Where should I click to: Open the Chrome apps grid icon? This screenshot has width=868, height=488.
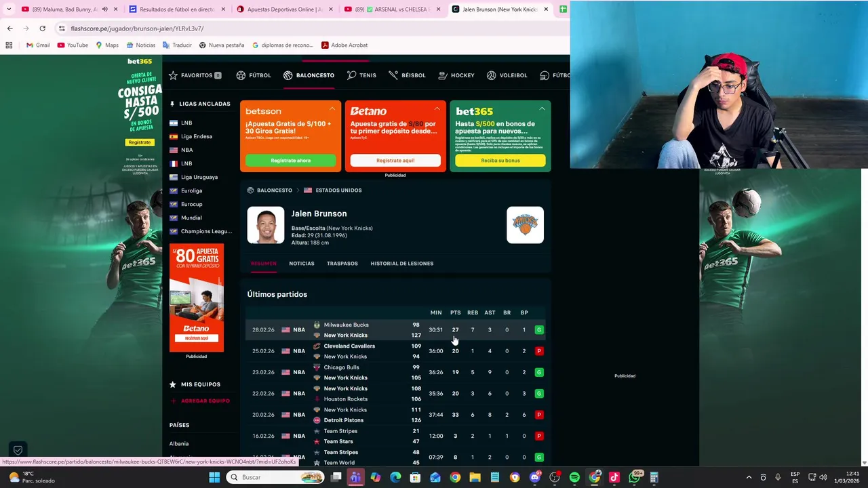point(9,45)
